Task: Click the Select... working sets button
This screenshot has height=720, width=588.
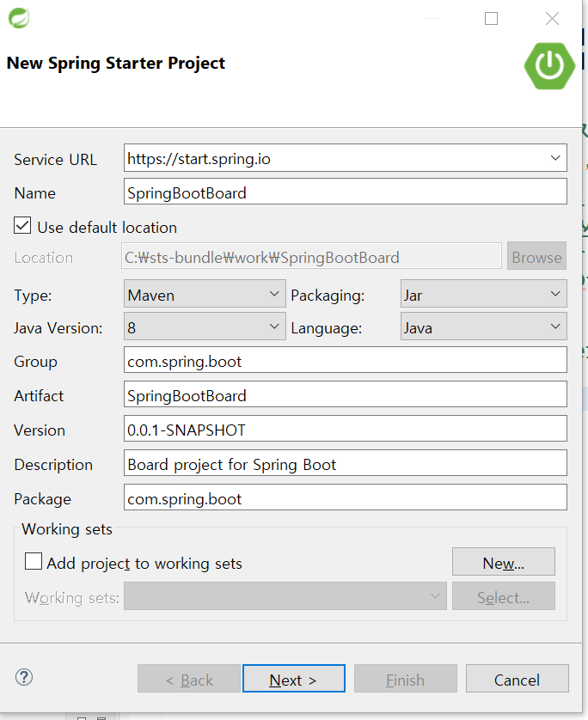Action: click(x=504, y=596)
